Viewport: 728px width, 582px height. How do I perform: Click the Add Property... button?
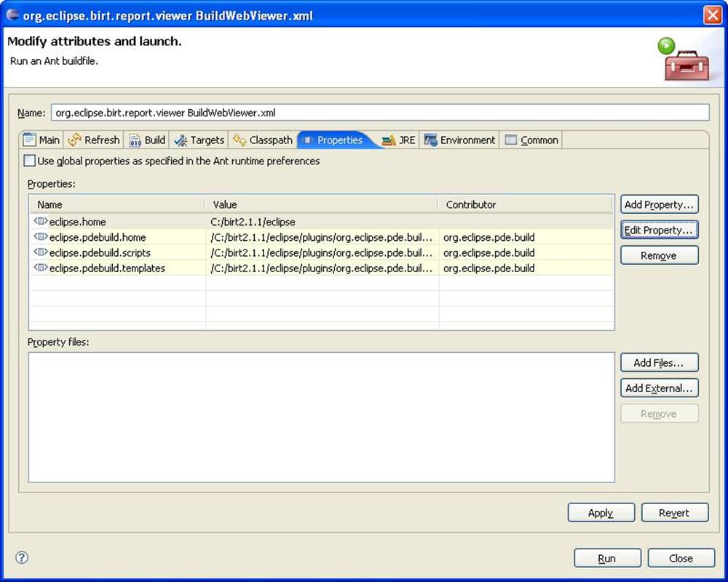[x=660, y=204]
